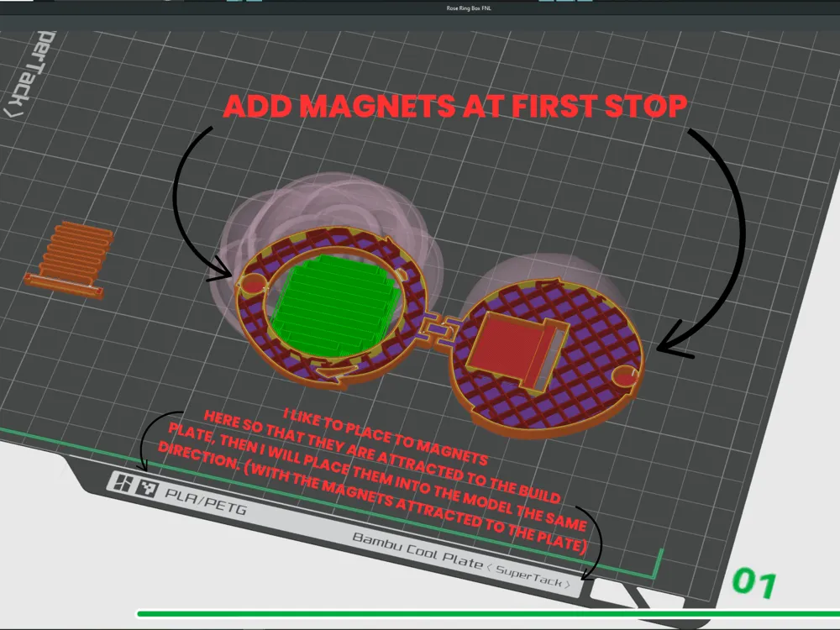The image size is (840, 630).
Task: Click the teal marker left of the title text
Action: point(252,3)
